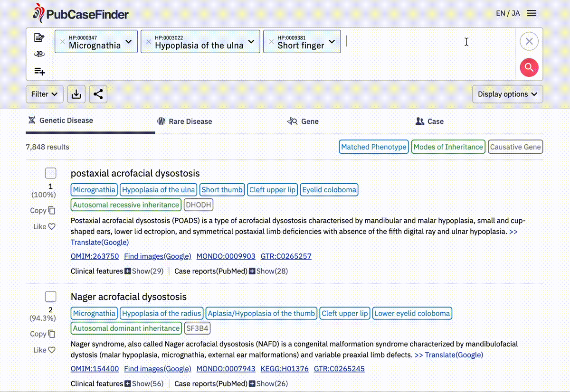570x392 pixels.
Task: Switch to the Gene tab
Action: pyautogui.click(x=303, y=121)
